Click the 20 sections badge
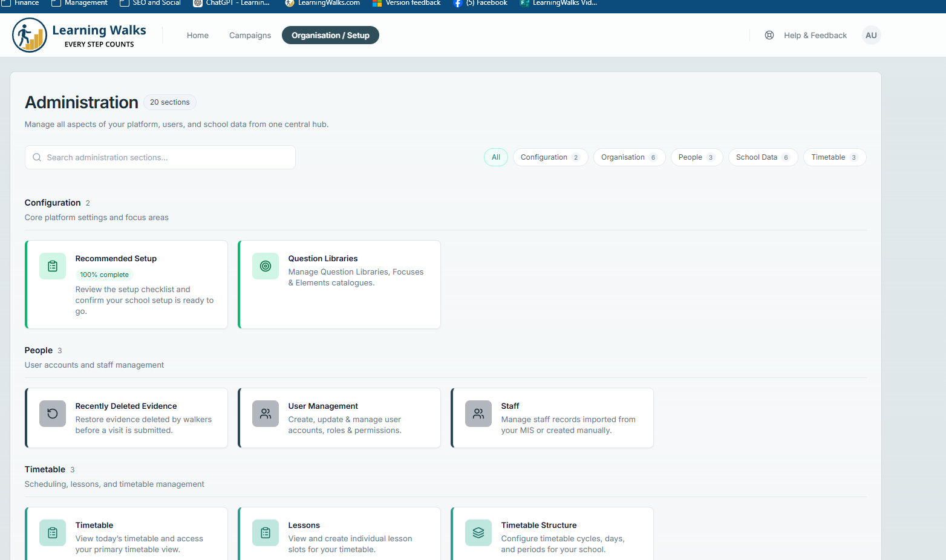Image resolution: width=946 pixels, height=560 pixels. click(170, 102)
